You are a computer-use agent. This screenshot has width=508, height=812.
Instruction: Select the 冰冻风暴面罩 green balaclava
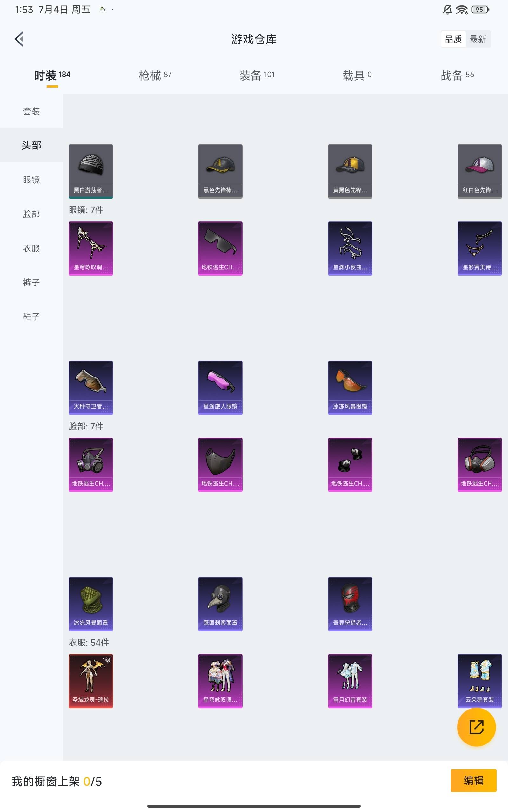click(x=91, y=604)
